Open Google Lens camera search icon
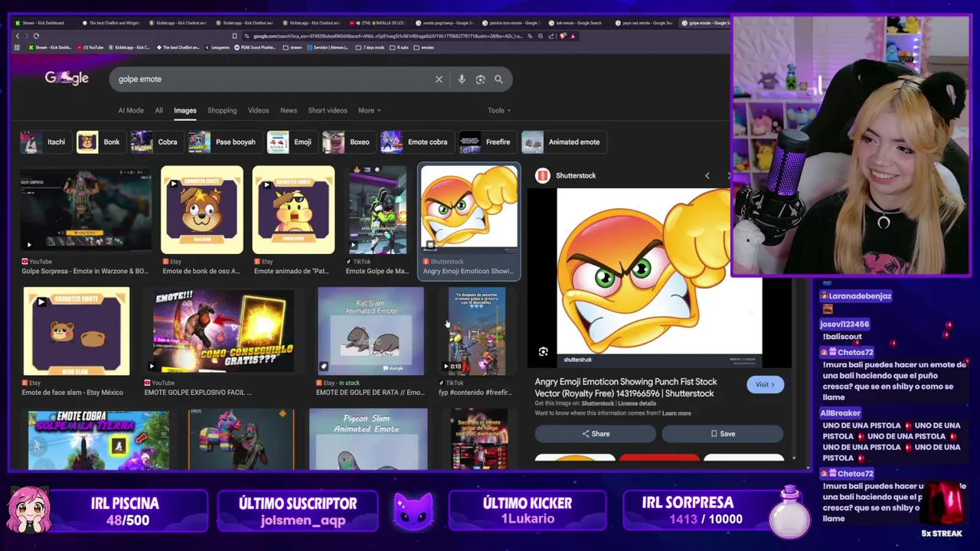The width and height of the screenshot is (980, 551). point(480,79)
